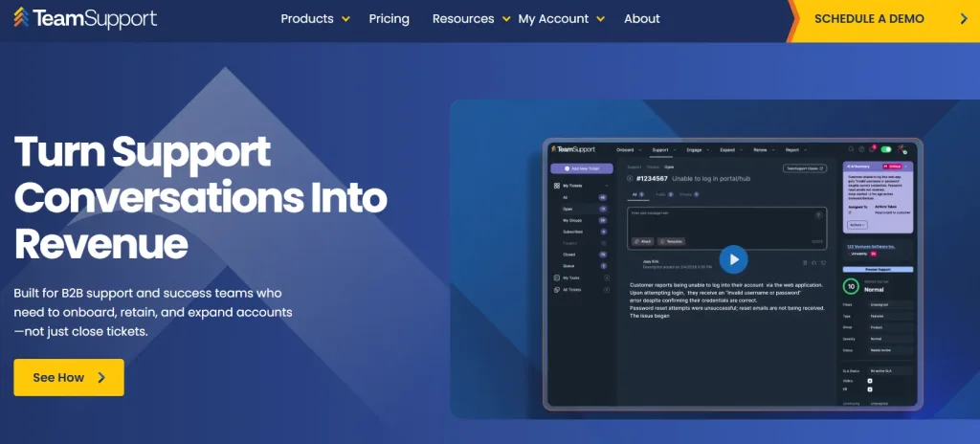
Task: Open the Products dropdown menu
Action: pos(315,19)
